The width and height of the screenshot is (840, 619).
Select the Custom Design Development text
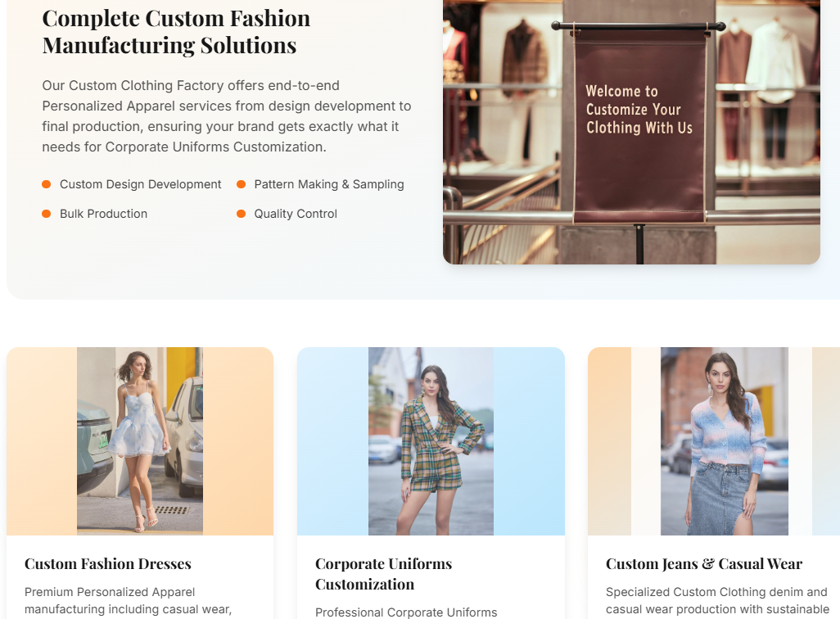(x=140, y=184)
